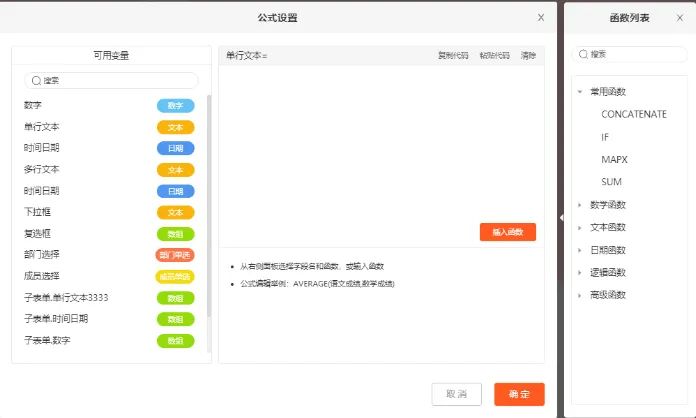Screen dimensions: 696x418
Task: Click inside the formula editing area
Action: 381,156
